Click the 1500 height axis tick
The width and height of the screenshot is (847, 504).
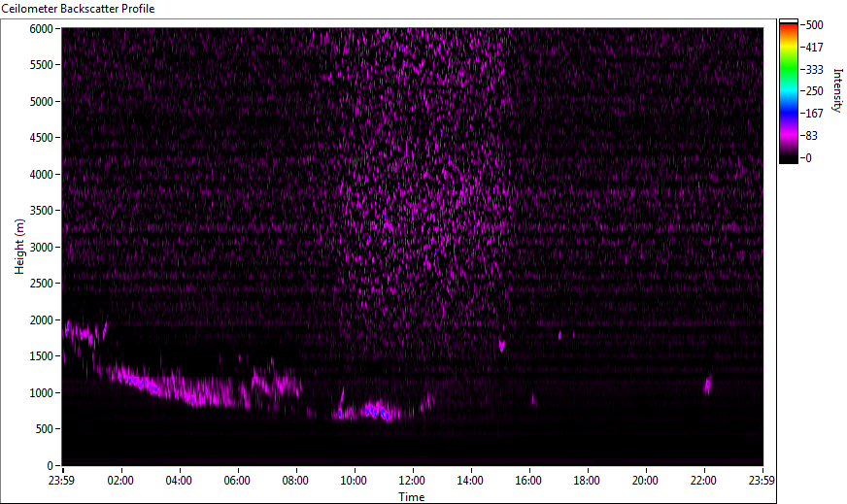coord(42,356)
